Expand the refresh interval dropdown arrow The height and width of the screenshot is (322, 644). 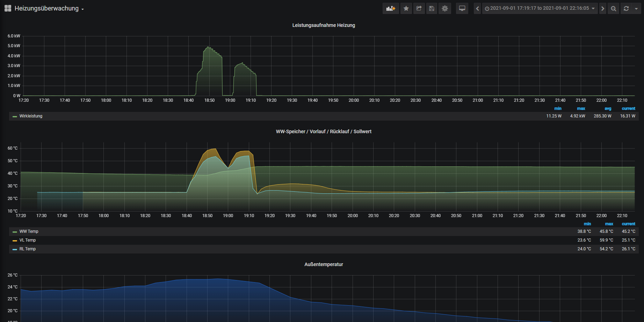coord(636,8)
